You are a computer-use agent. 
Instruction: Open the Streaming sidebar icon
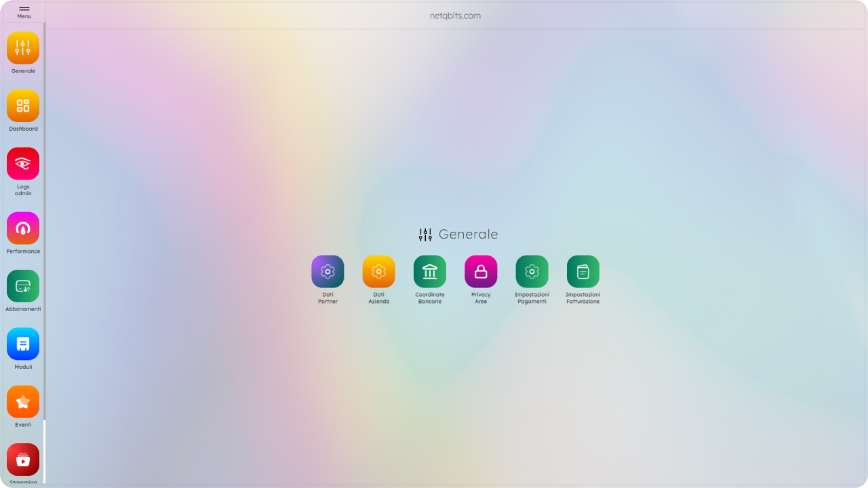[23, 460]
